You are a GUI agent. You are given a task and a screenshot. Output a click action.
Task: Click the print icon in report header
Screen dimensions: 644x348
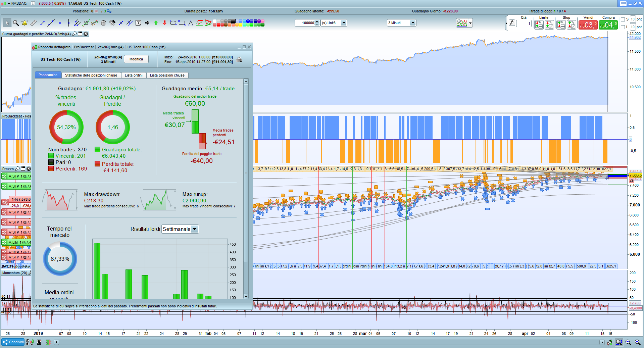[x=239, y=60]
